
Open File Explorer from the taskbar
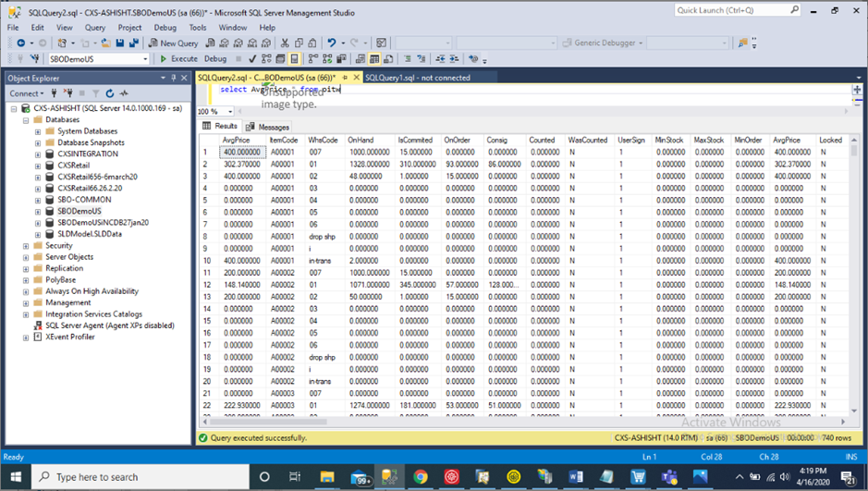[327, 476]
